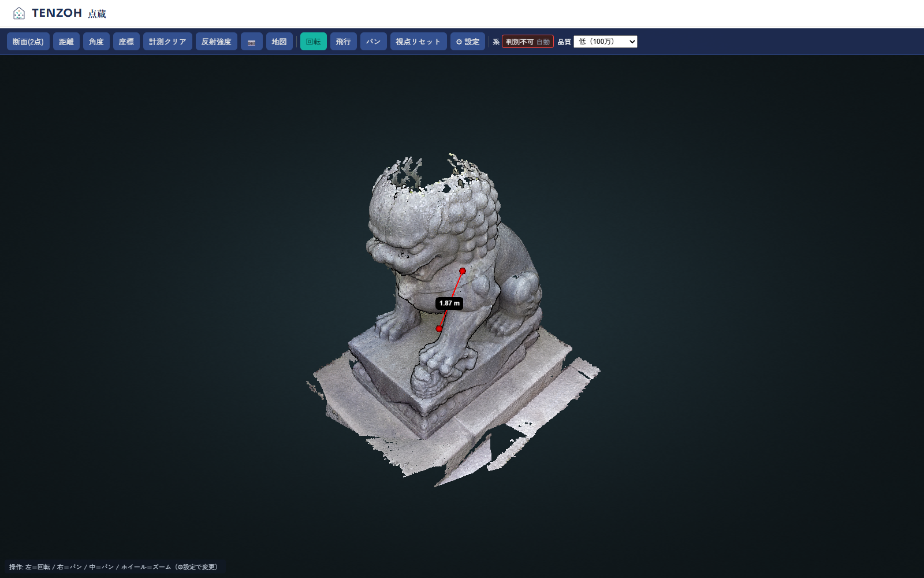Viewport: 924px width, 578px height.
Task: Open the gear 設定 settings
Action: 468,42
